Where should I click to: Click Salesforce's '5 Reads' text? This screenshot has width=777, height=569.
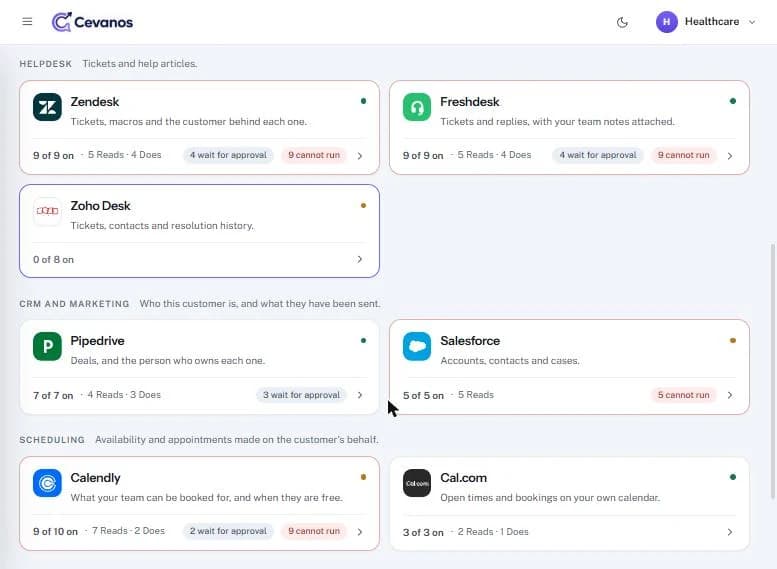point(476,395)
